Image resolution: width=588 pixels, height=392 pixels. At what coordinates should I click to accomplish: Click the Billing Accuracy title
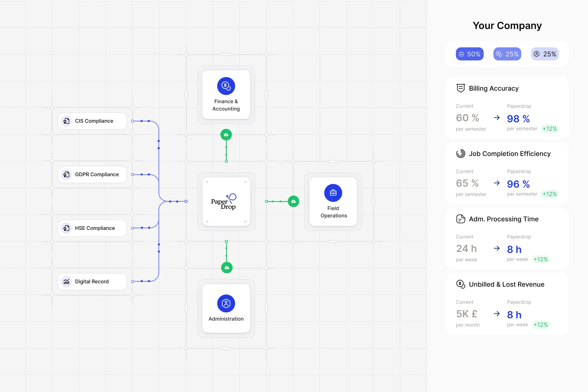494,88
